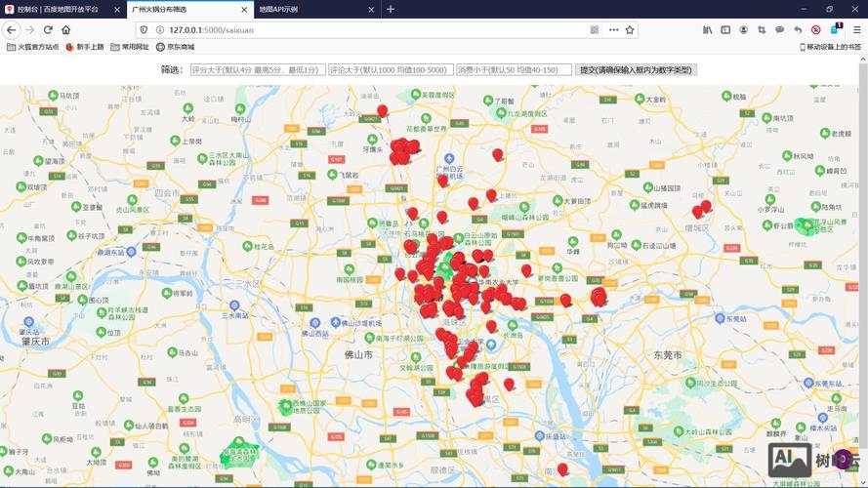The image size is (868, 488).
Task: Toggle the sidebar view icon
Action: tap(724, 30)
